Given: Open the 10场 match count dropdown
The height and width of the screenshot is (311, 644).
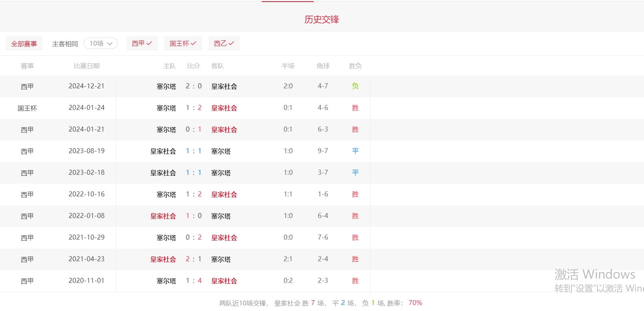Looking at the screenshot, I should (x=100, y=43).
